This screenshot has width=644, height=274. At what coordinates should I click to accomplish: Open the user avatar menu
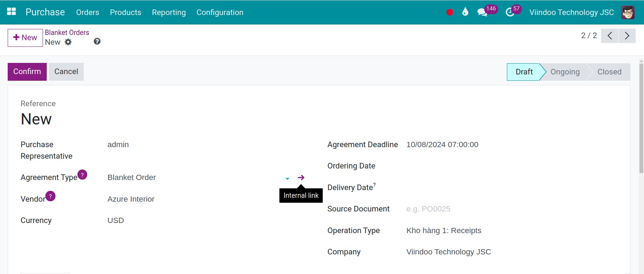point(628,12)
